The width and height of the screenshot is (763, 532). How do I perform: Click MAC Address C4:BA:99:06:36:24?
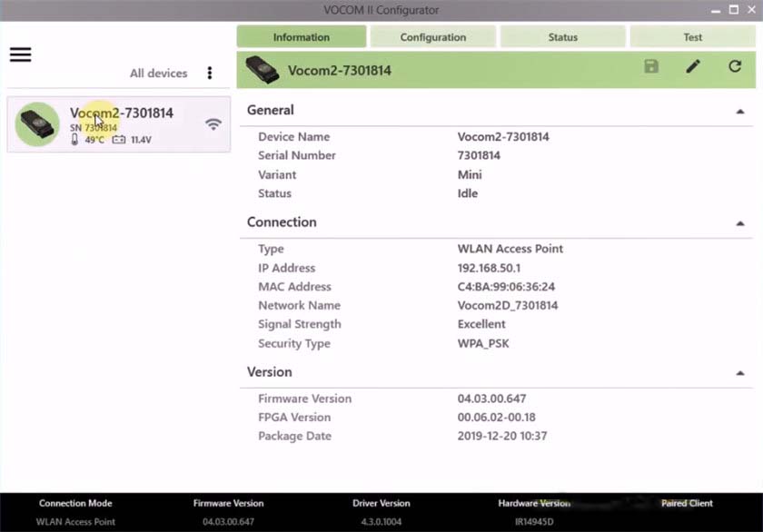tap(506, 286)
